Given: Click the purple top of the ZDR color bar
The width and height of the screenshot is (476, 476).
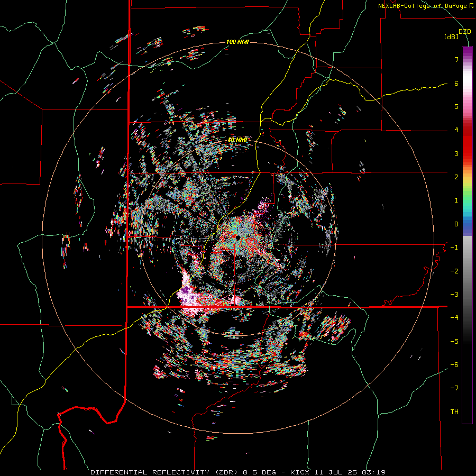Looking at the screenshot, I should [x=467, y=51].
